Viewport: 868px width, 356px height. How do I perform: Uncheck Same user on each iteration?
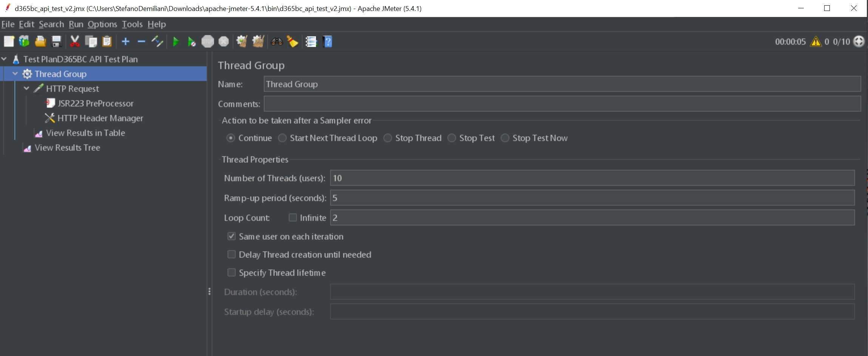tap(232, 236)
